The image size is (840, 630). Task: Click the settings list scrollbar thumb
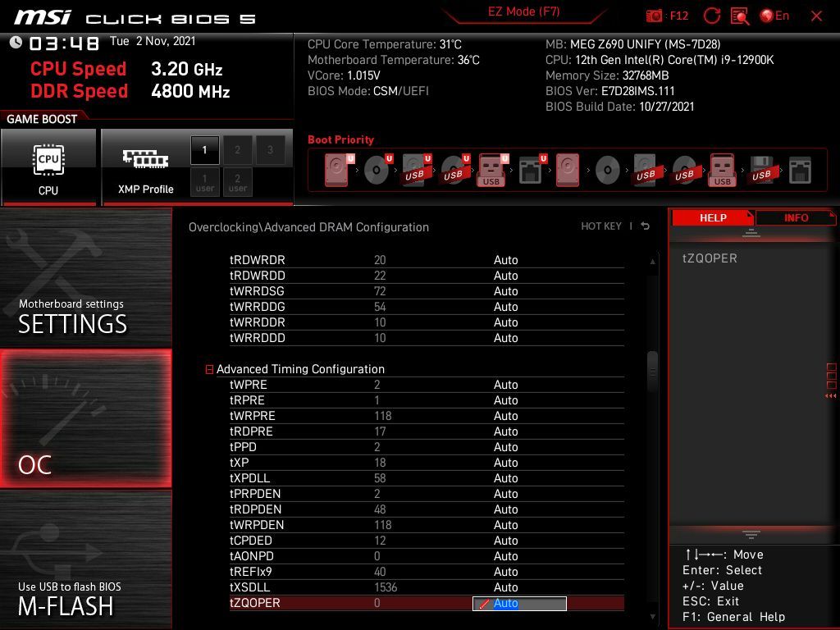652,372
